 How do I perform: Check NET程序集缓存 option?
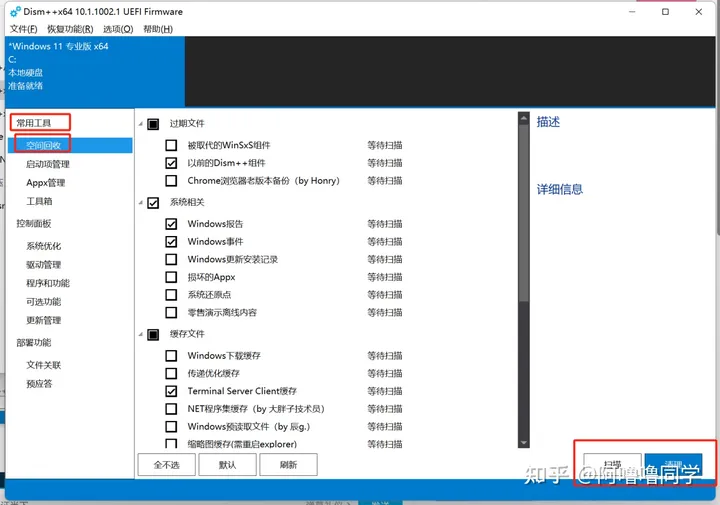[x=171, y=409]
